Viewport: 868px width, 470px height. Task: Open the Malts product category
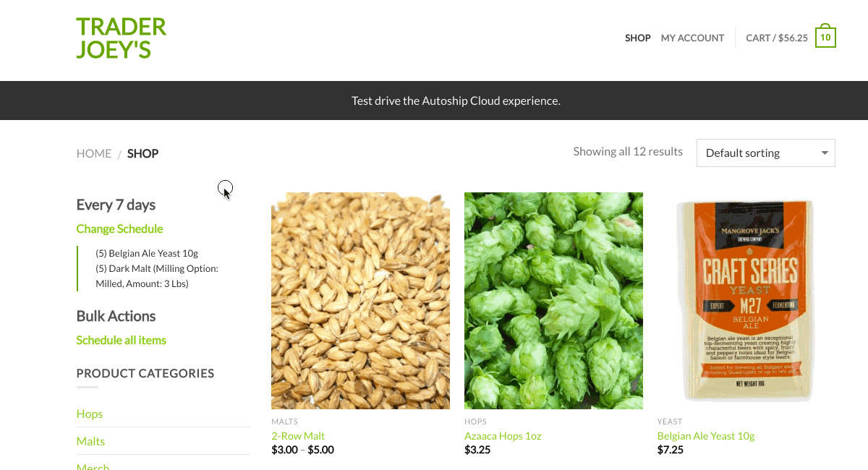90,441
